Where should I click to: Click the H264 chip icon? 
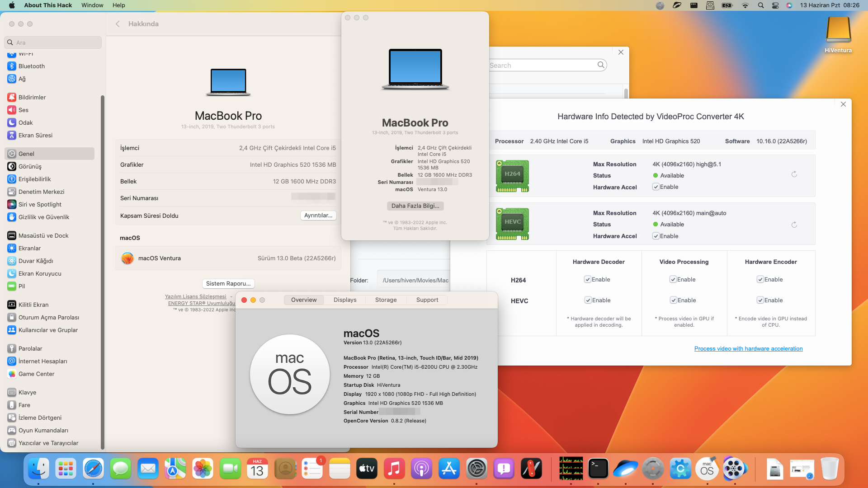coord(512,176)
